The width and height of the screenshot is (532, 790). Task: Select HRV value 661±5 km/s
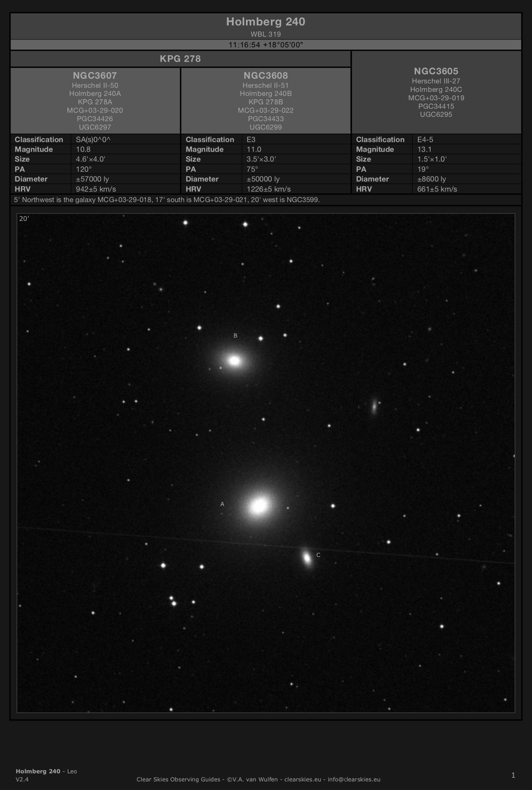(x=437, y=189)
